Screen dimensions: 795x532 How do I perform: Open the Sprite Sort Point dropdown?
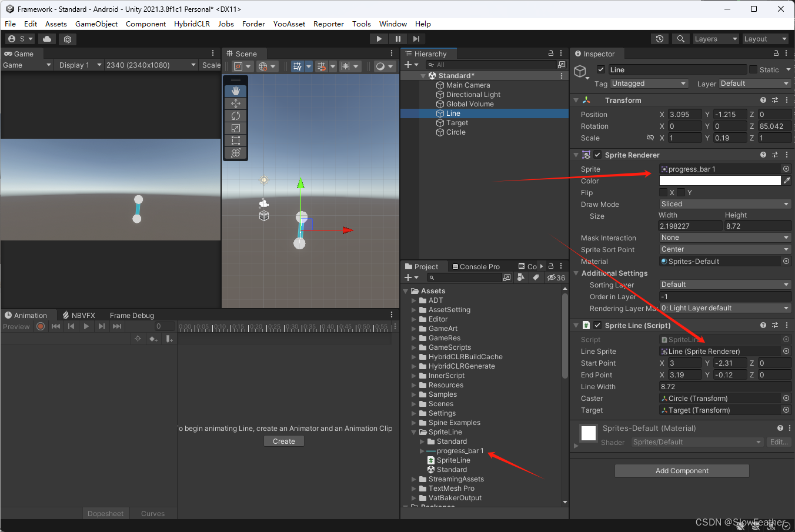point(725,249)
